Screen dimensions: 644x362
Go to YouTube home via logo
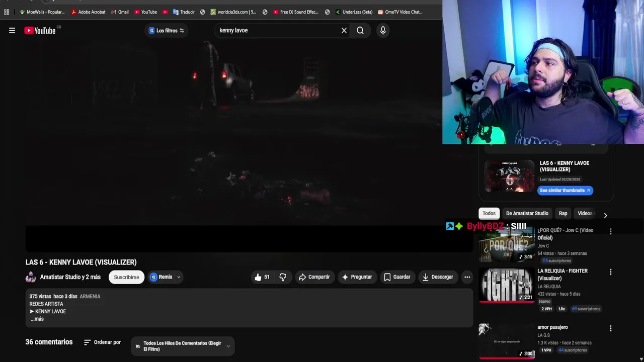pyautogui.click(x=40, y=31)
